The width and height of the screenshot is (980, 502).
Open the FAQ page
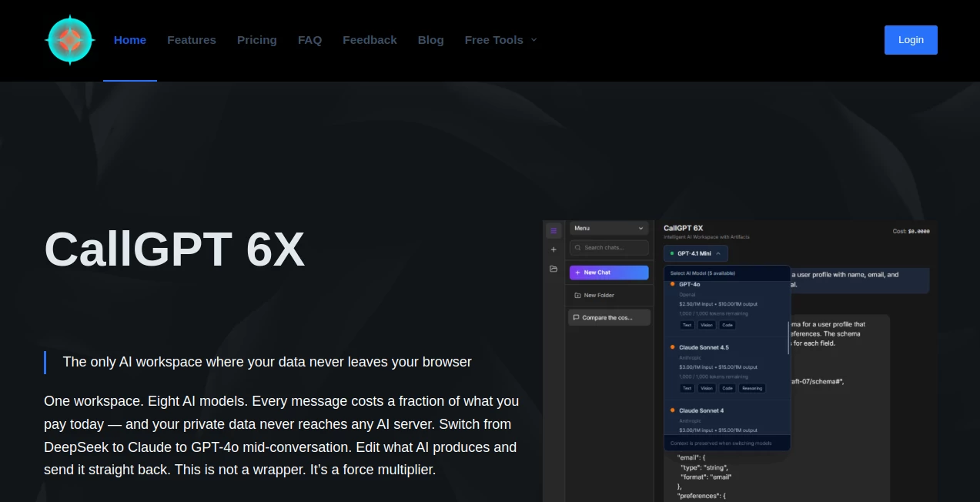point(309,40)
